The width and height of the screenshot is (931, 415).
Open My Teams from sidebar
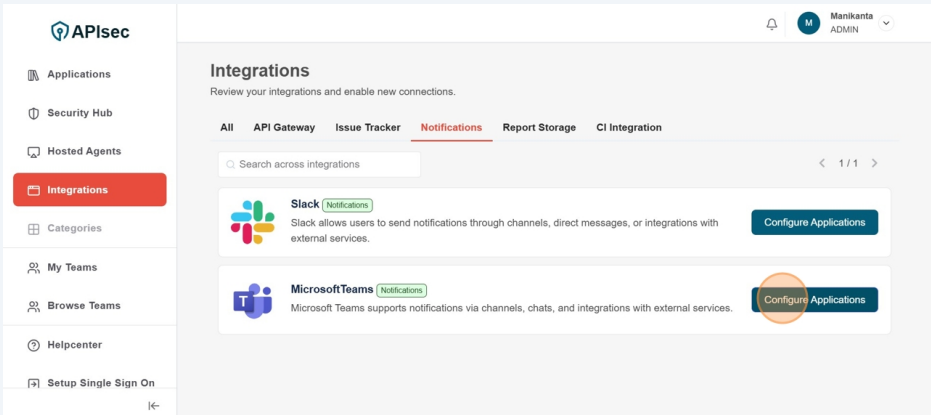tap(72, 267)
